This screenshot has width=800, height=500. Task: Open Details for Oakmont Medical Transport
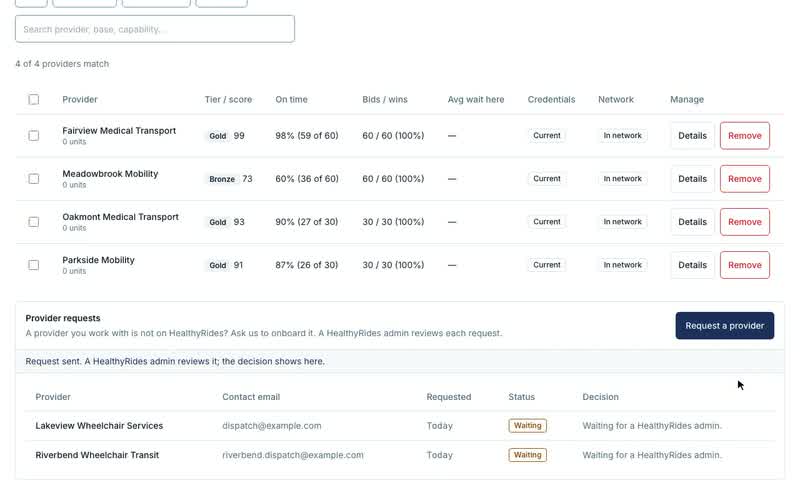pyautogui.click(x=692, y=222)
